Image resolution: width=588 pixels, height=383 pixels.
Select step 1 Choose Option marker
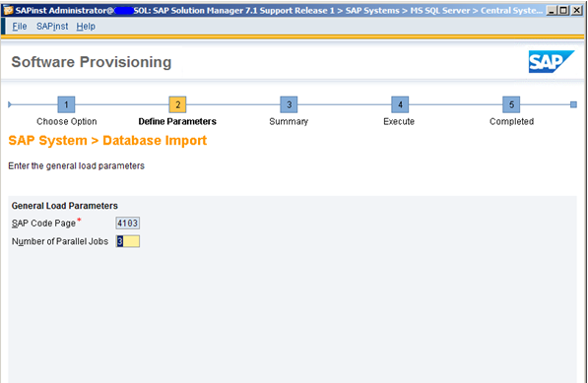pos(66,104)
